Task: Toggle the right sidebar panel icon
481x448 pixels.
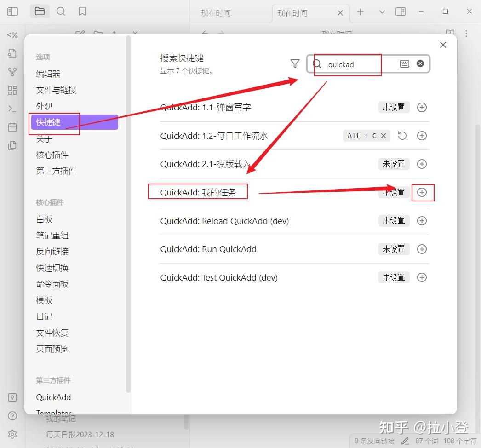Action: click(400, 11)
